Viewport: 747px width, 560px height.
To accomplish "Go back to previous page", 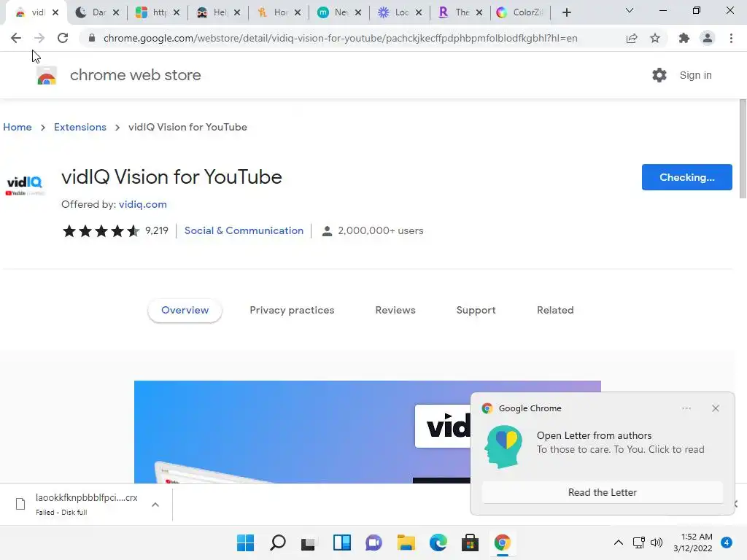I will [16, 38].
